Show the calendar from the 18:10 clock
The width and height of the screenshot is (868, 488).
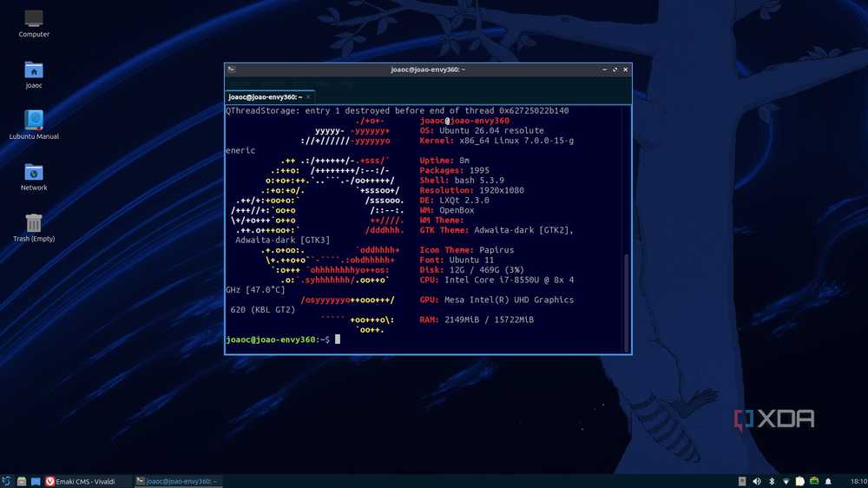point(858,481)
